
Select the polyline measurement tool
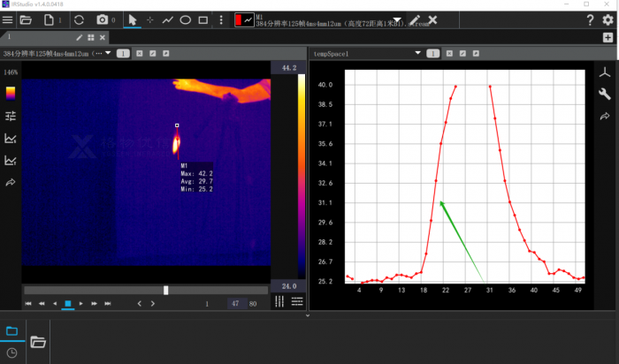click(x=167, y=19)
